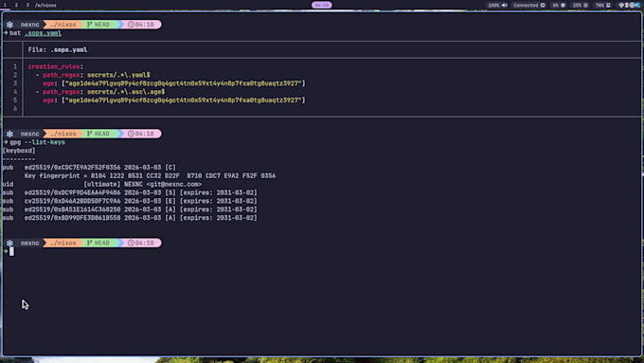Click the 'secrets/.*\.yaml$' path regex value
The width and height of the screenshot is (644, 363).
(x=118, y=75)
